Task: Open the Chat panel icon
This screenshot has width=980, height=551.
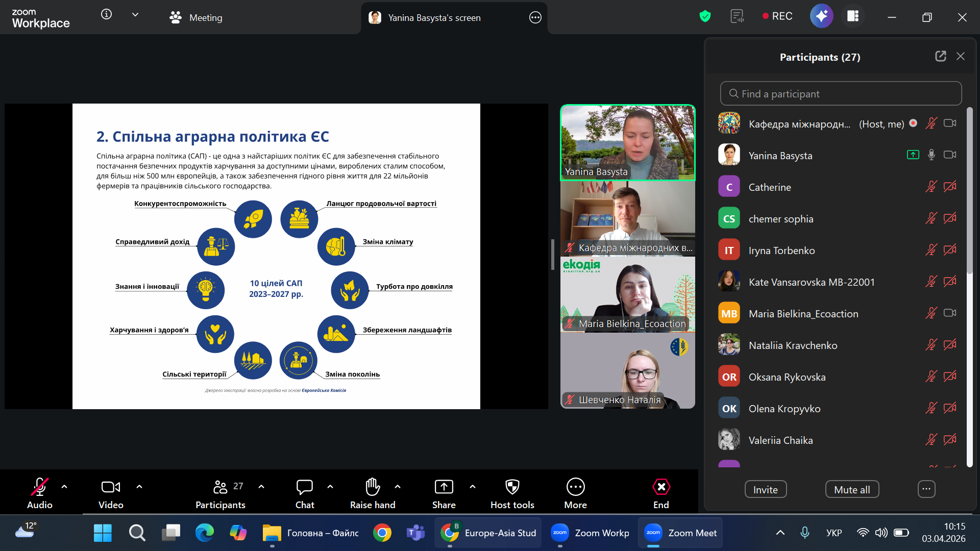Action: [305, 487]
